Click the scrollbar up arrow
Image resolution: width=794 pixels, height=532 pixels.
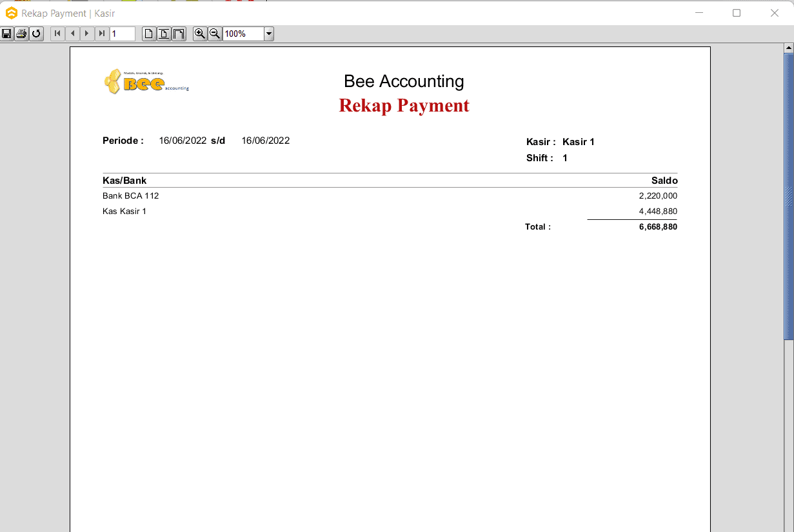pos(788,48)
